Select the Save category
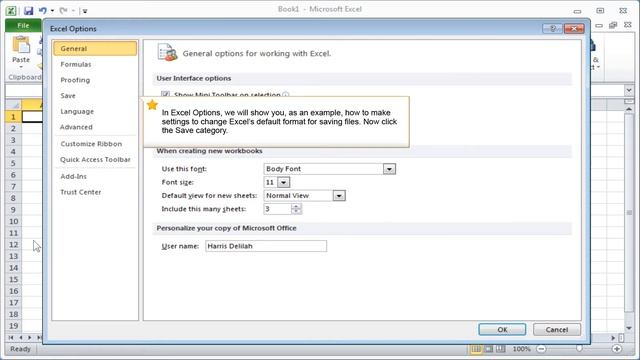Image resolution: width=640 pixels, height=360 pixels. tap(95, 96)
